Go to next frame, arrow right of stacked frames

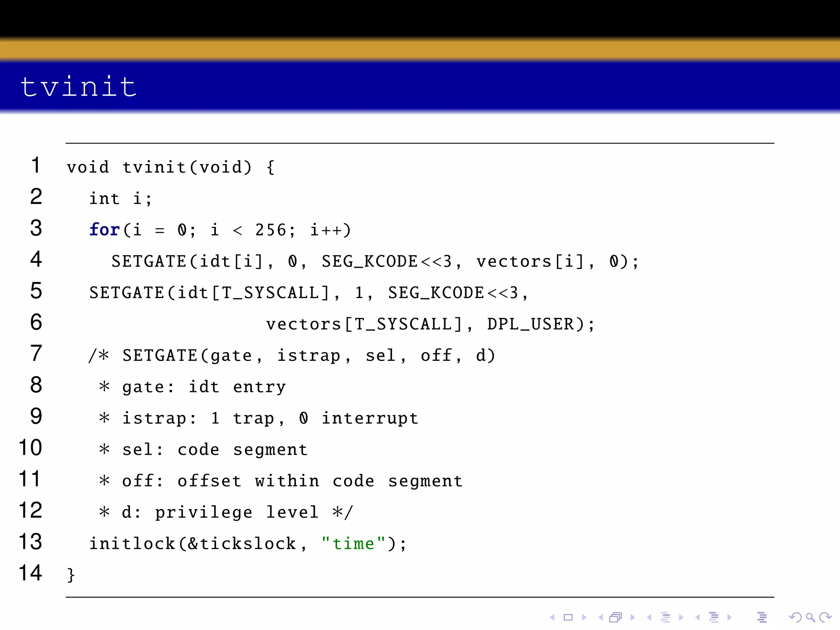tap(632, 617)
